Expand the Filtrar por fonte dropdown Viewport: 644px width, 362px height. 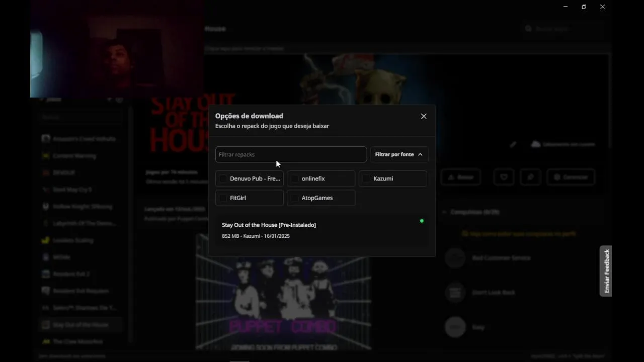399,154
